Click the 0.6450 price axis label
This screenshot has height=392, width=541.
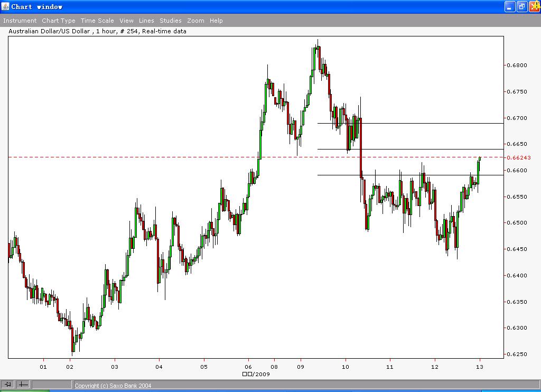517,249
